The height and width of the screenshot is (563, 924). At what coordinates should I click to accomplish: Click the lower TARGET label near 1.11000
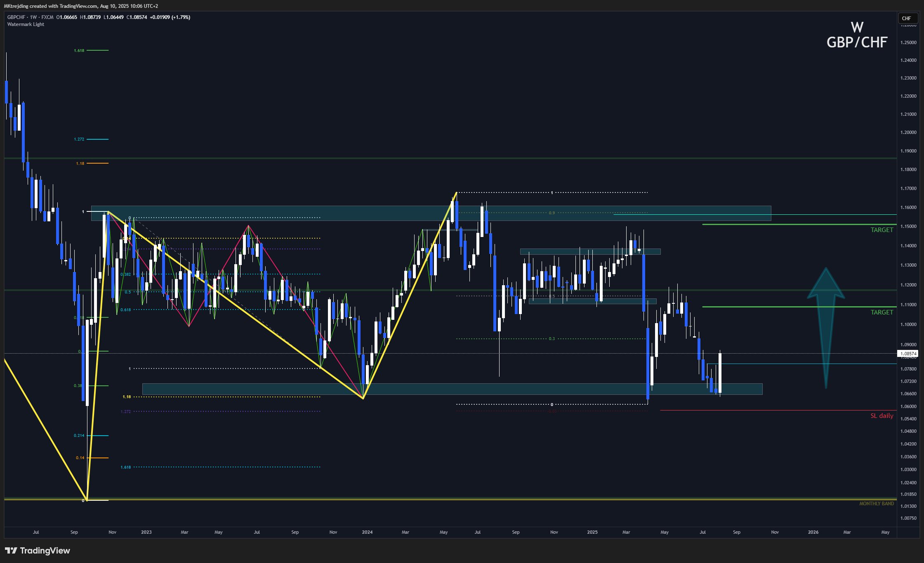[882, 312]
